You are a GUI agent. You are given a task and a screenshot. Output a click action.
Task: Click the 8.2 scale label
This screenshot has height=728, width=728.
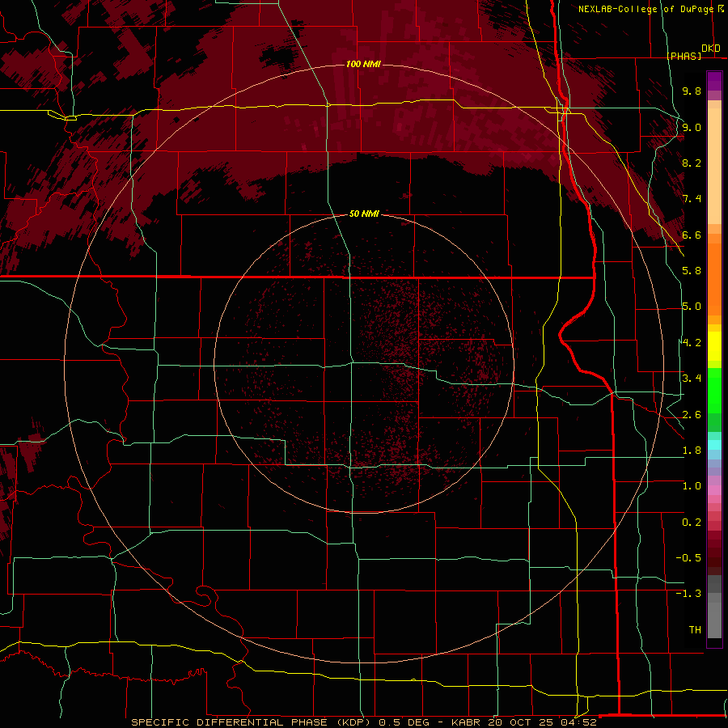tap(692, 163)
